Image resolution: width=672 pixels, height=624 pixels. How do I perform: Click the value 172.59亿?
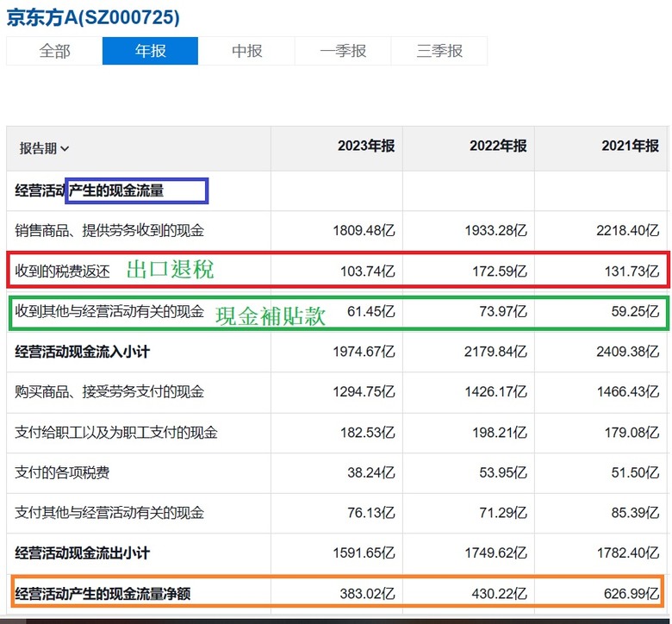click(500, 271)
